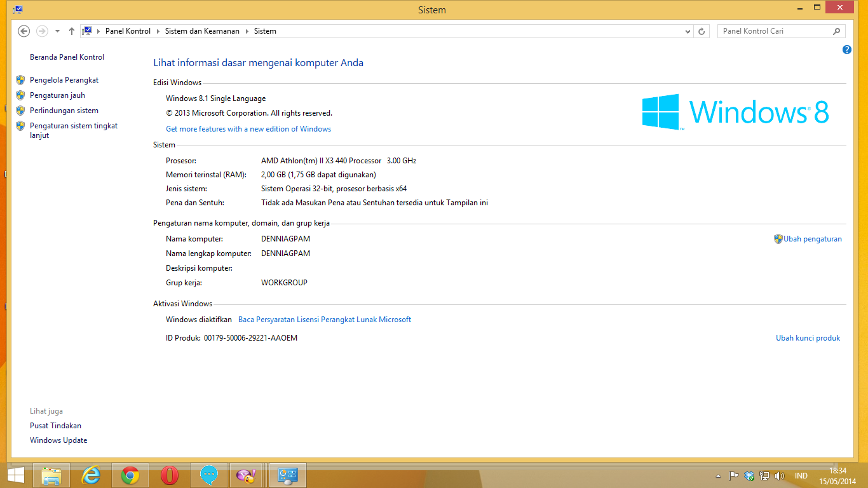Refresh the Sistem page in address bar
This screenshot has height=488, width=868.
click(702, 31)
